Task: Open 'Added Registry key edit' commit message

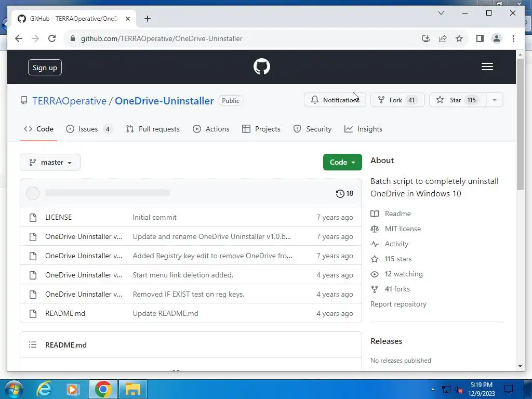Action: pyautogui.click(x=212, y=256)
